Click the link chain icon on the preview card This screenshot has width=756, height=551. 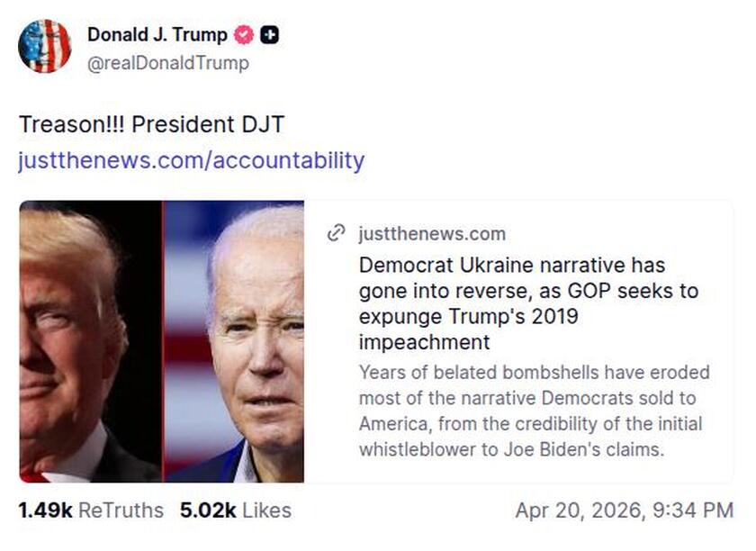[334, 233]
